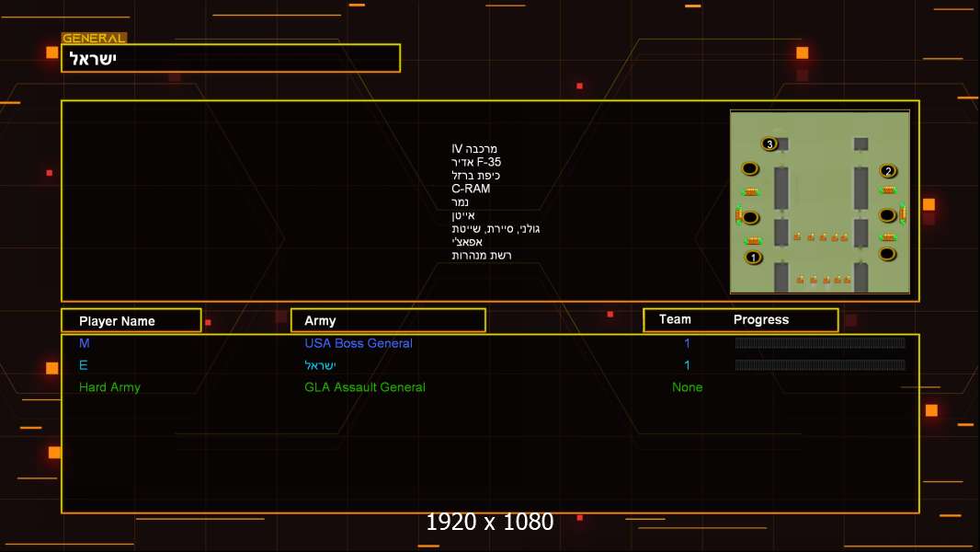The height and width of the screenshot is (552, 980).
Task: Click the orange GENERAL label tag
Action: pyautogui.click(x=94, y=38)
